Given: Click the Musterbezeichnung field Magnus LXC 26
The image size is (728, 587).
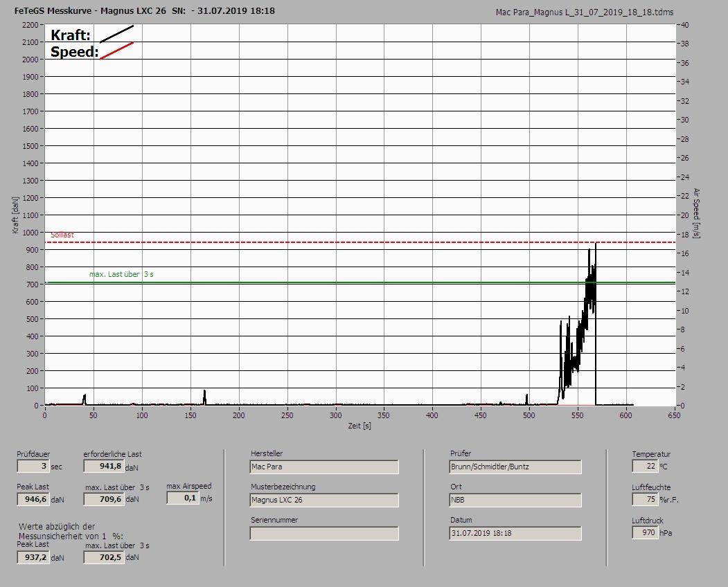Looking at the screenshot, I should 324,500.
